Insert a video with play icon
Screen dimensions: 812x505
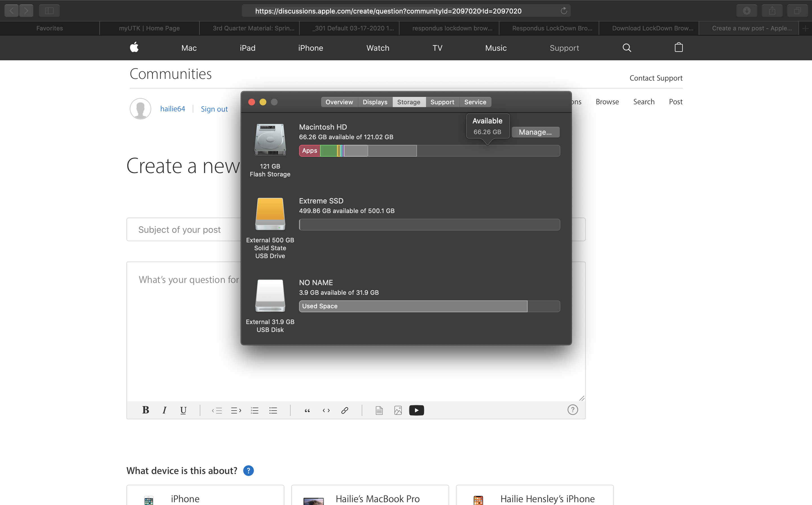(416, 410)
